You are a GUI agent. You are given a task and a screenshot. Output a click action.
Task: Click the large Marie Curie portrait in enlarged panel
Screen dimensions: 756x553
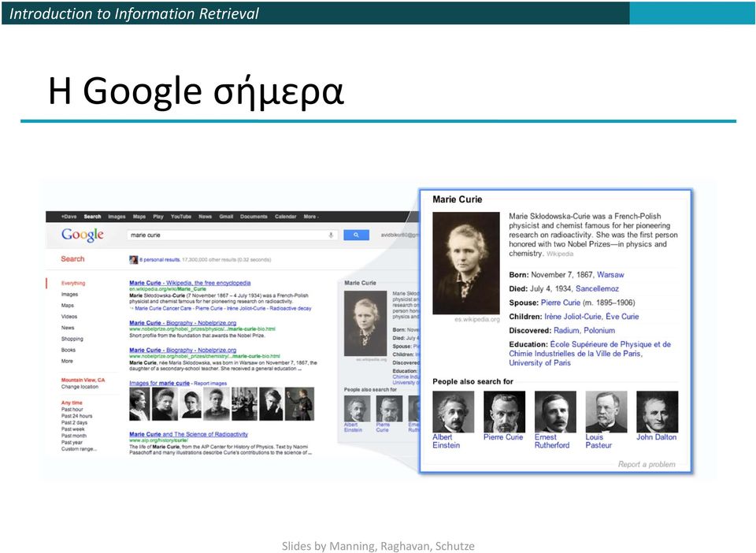click(x=465, y=263)
